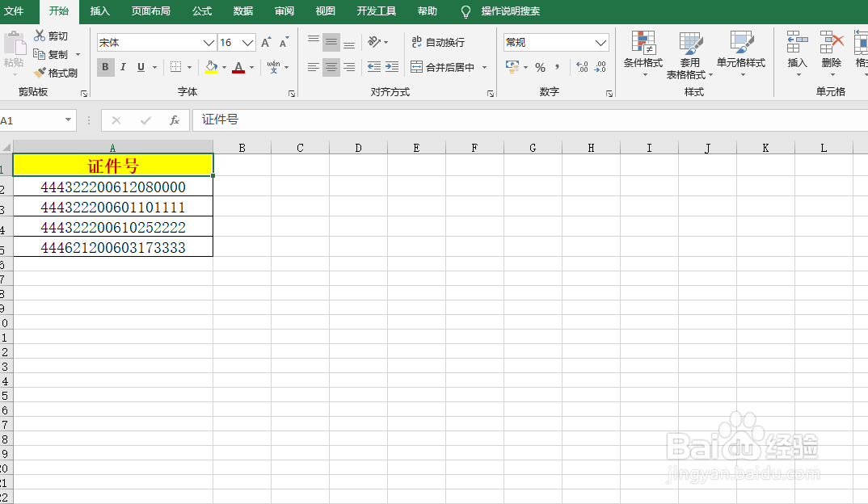Toggle Underline formatting
The width and height of the screenshot is (868, 504).
[141, 67]
